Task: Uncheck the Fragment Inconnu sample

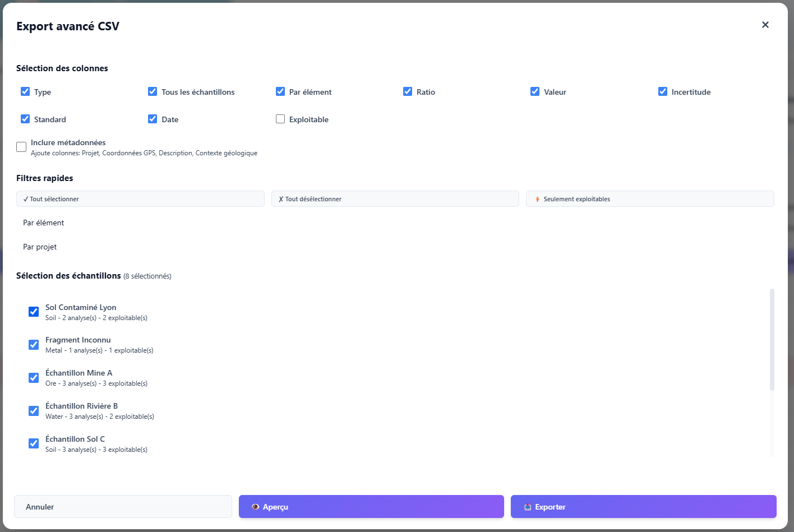Action: pyautogui.click(x=33, y=344)
